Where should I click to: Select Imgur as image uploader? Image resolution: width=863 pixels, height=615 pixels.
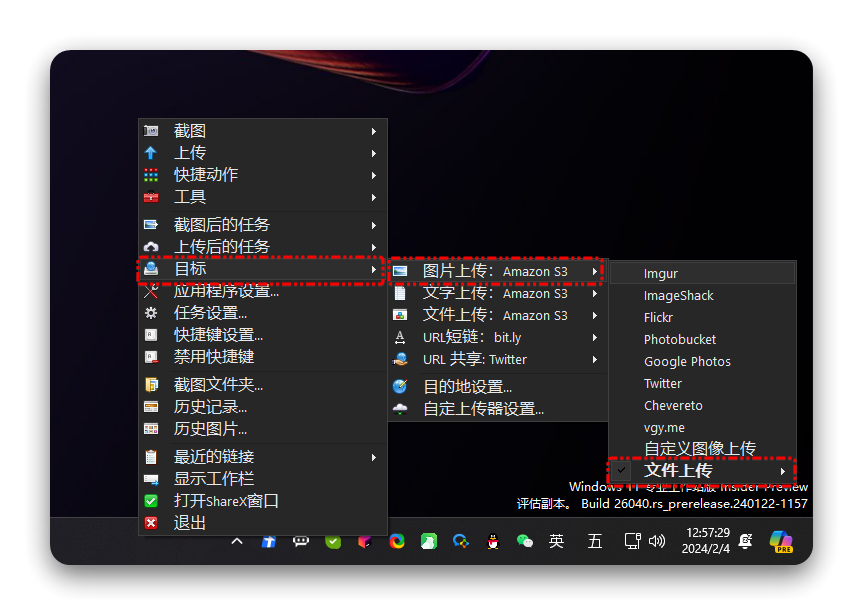click(x=702, y=274)
